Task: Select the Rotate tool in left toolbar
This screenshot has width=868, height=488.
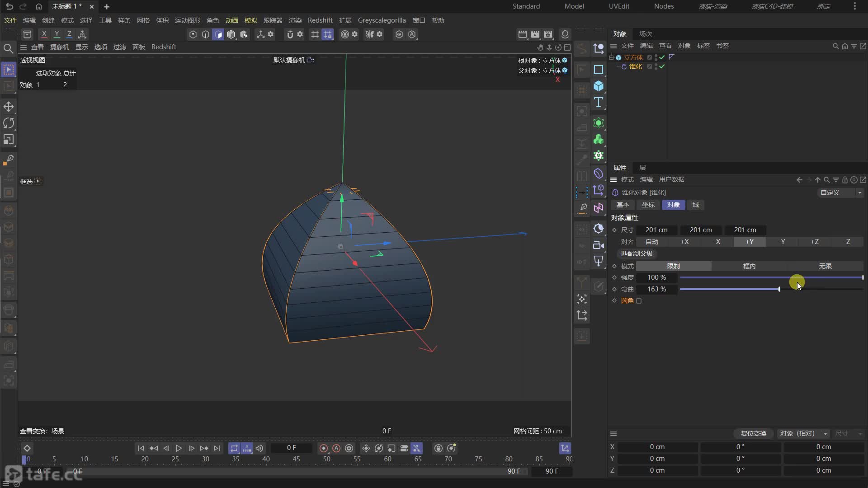Action: click(9, 123)
